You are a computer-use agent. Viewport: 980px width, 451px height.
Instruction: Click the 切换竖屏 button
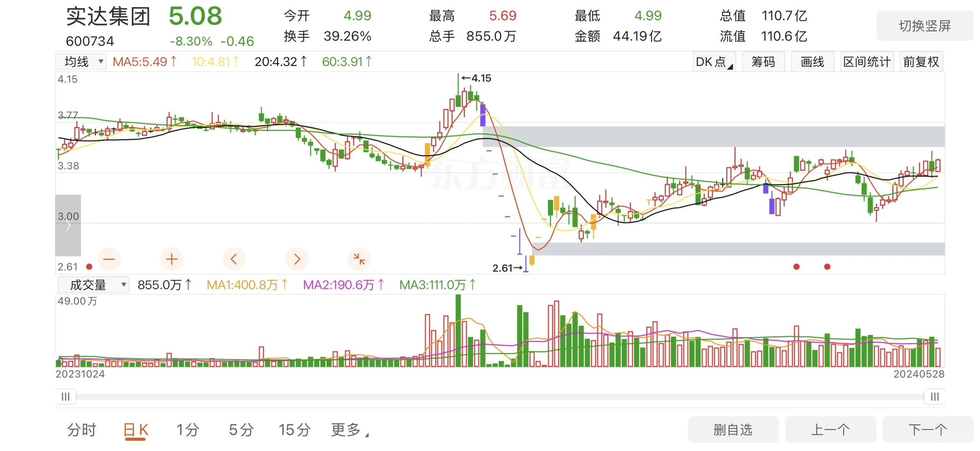(924, 26)
